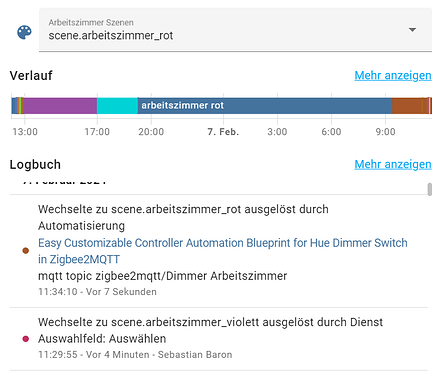Click the brown segment near 9:00 in history
The width and height of the screenshot is (439, 375).
[x=407, y=106]
